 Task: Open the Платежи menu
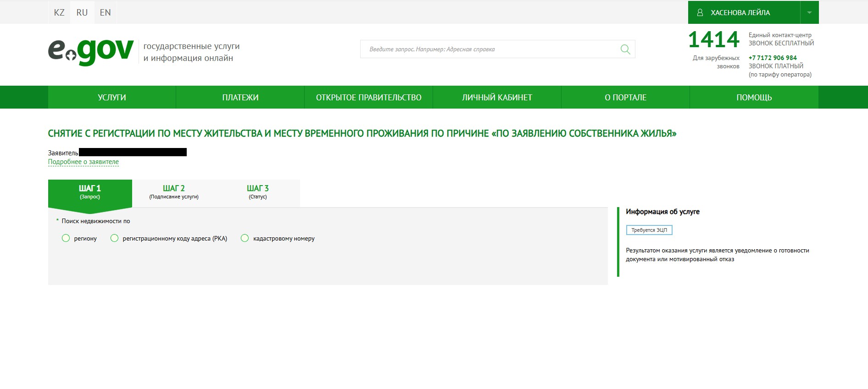click(240, 97)
